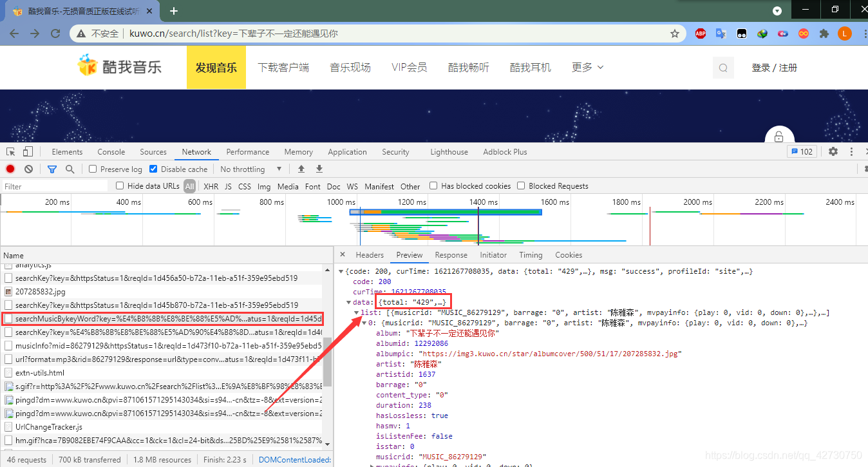This screenshot has height=467, width=868.
Task: Reload the page with refresh icon
Action: [55, 33]
